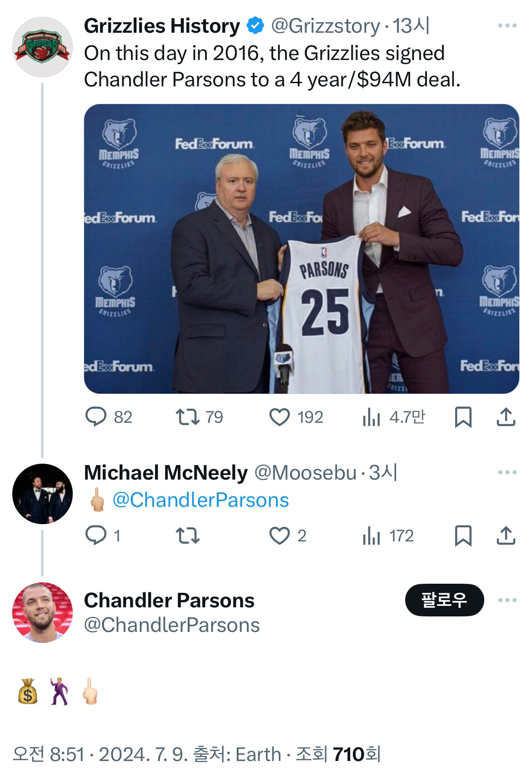Retweet Michael McNeely's reply
The image size is (532, 776).
187,536
